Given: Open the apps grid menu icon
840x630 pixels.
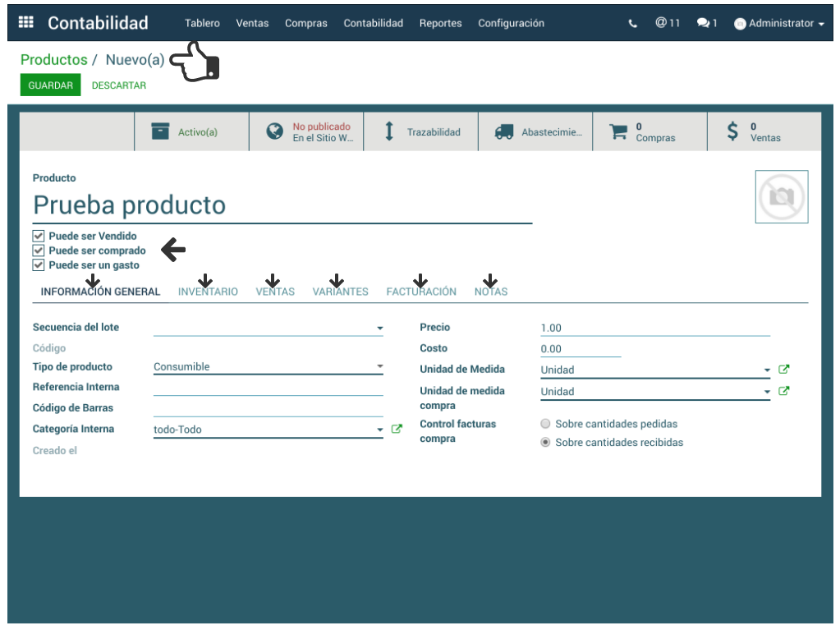Looking at the screenshot, I should pyautogui.click(x=25, y=23).
